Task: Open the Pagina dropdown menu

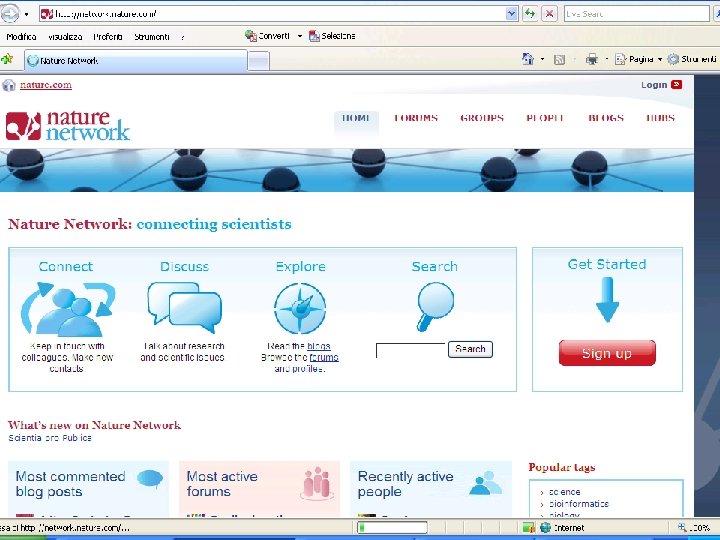Action: tap(639, 59)
